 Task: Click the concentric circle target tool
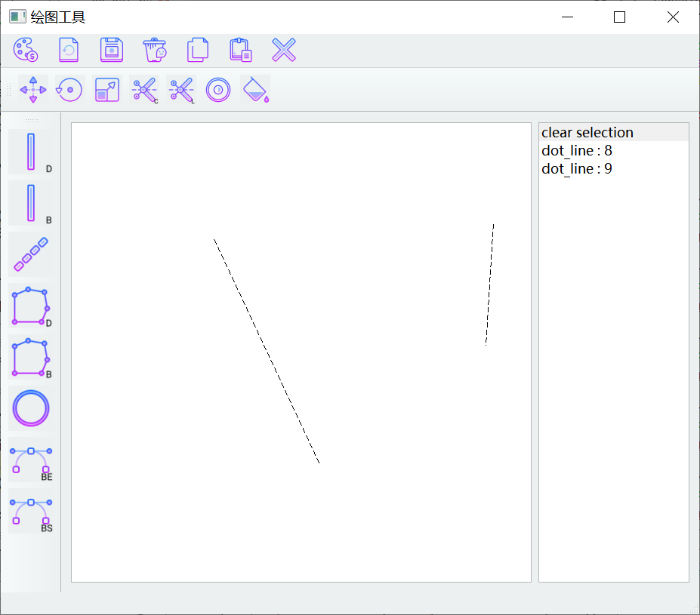coord(218,90)
